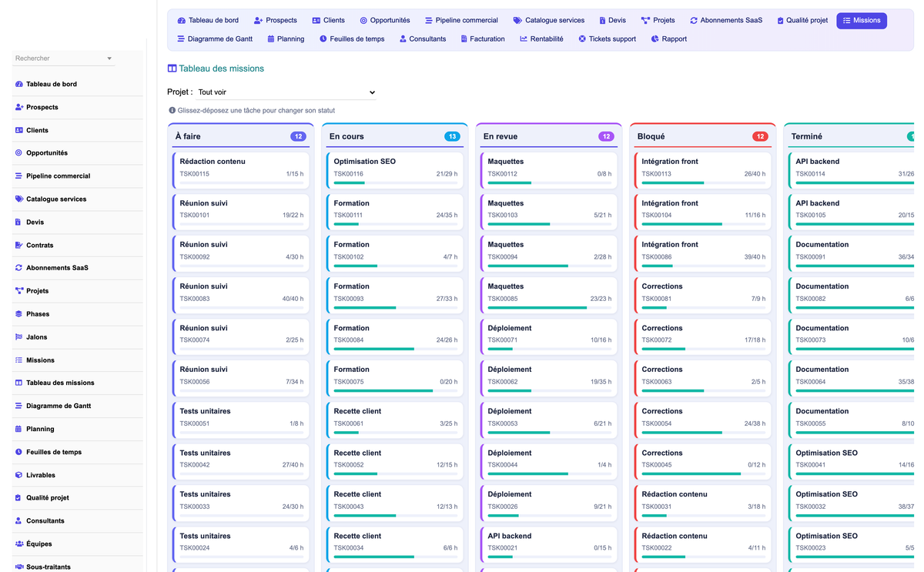Open the Recette client card TSK00034
Image resolution: width=924 pixels, height=572 pixels.
[x=395, y=544]
